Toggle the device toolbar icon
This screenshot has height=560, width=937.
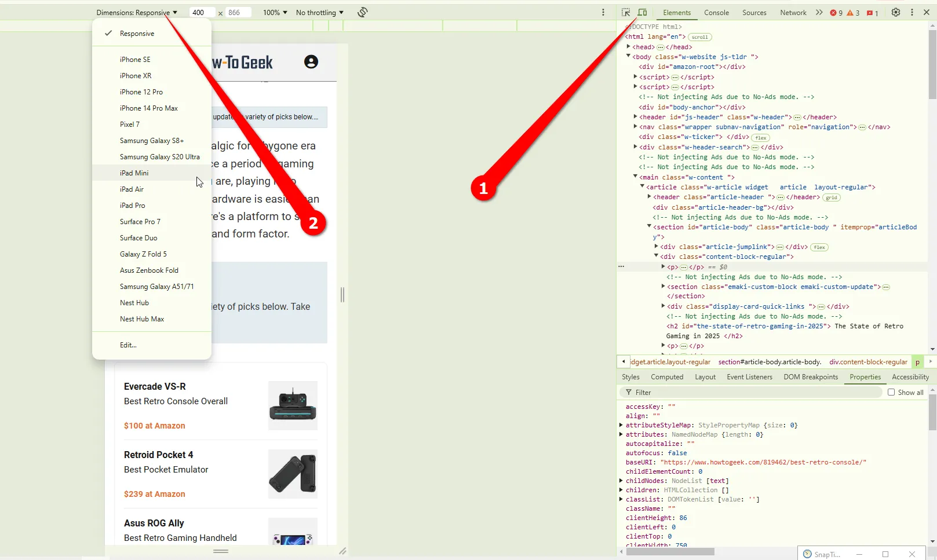[x=642, y=12]
